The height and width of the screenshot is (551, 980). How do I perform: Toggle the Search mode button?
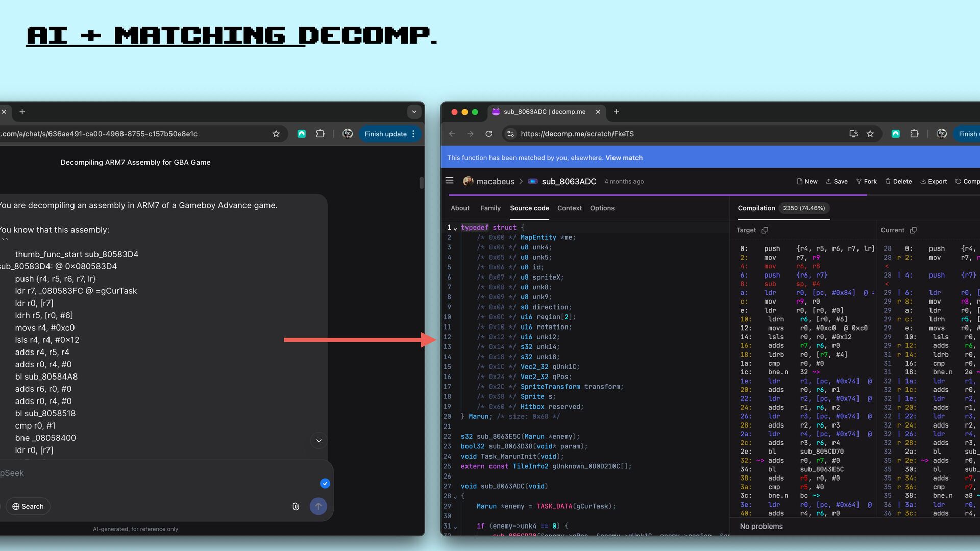(x=28, y=506)
